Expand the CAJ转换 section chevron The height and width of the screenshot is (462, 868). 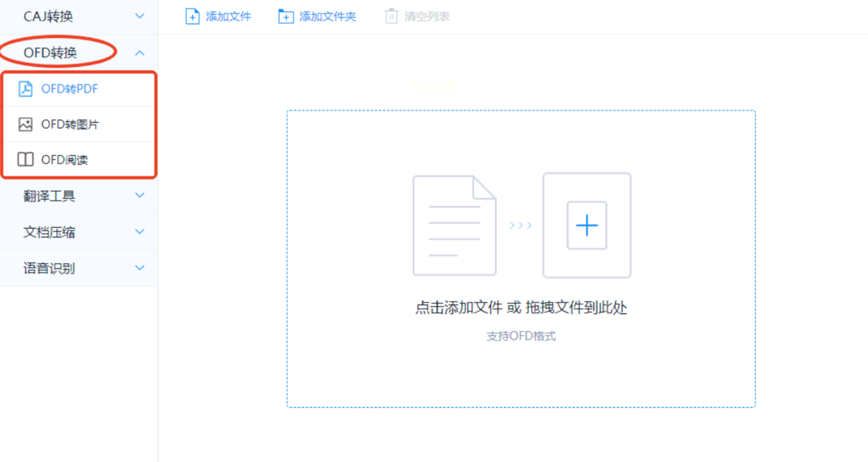pos(140,16)
